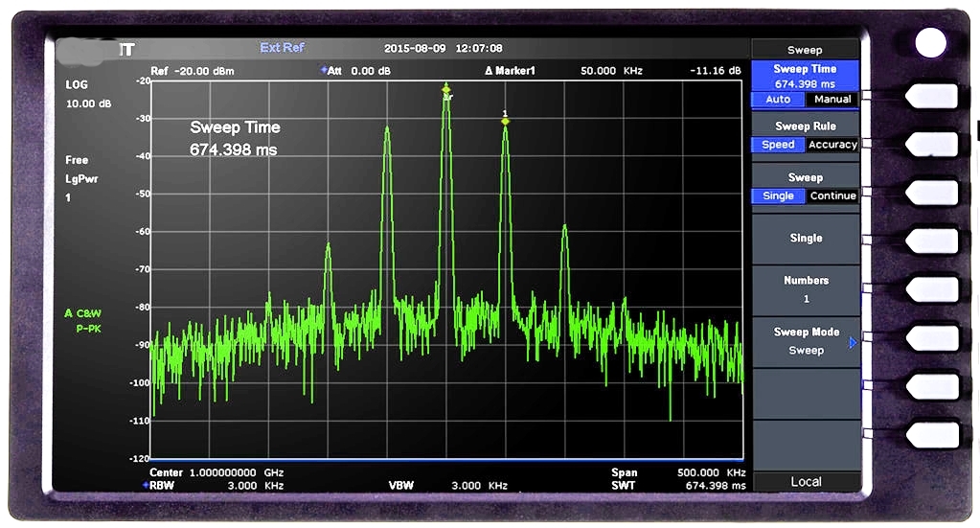Click the time 12:07:08 readout
The image size is (980, 528).
click(479, 48)
